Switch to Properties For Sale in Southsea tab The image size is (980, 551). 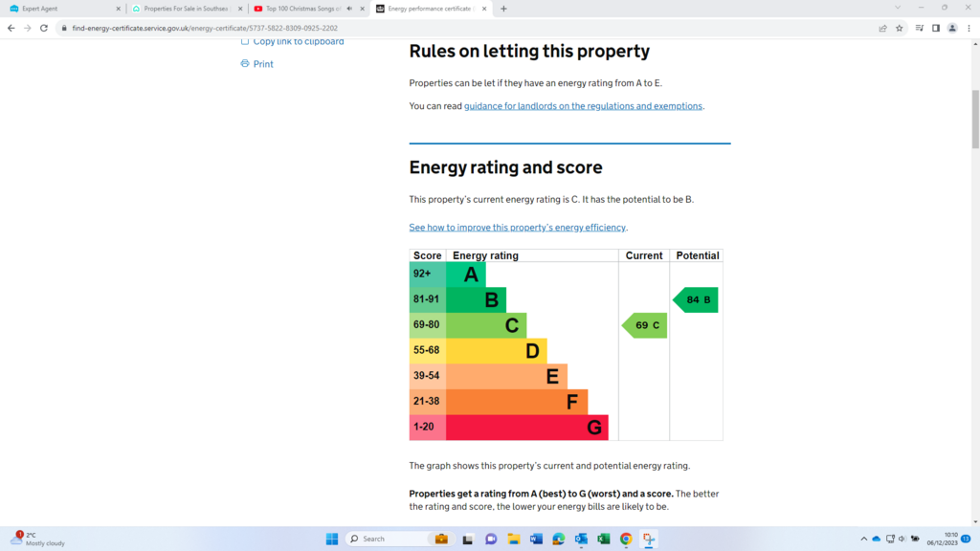(187, 9)
